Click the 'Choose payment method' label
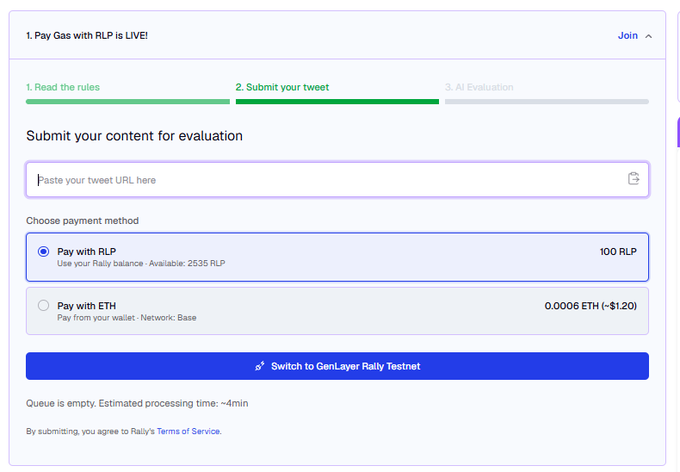This screenshot has height=472, width=680. (82, 221)
